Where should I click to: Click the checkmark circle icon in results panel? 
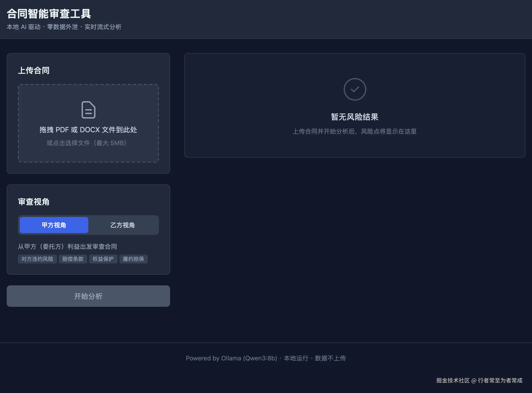click(355, 89)
